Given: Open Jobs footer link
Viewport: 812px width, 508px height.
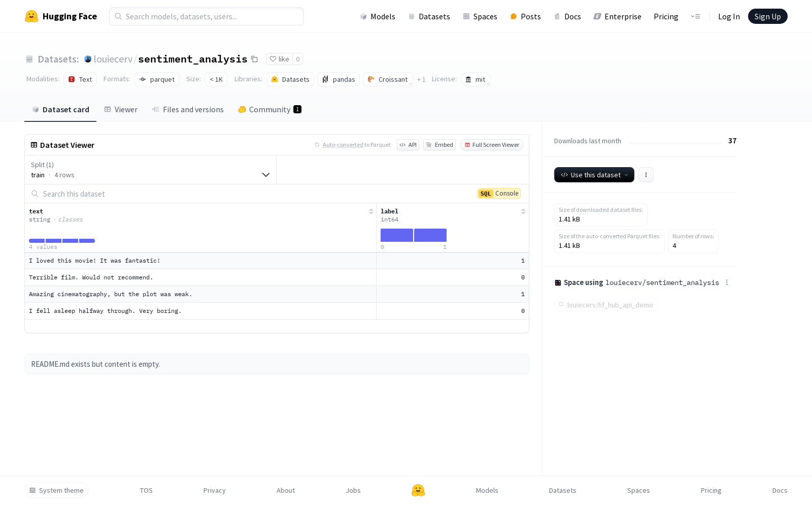Looking at the screenshot, I should (x=353, y=490).
